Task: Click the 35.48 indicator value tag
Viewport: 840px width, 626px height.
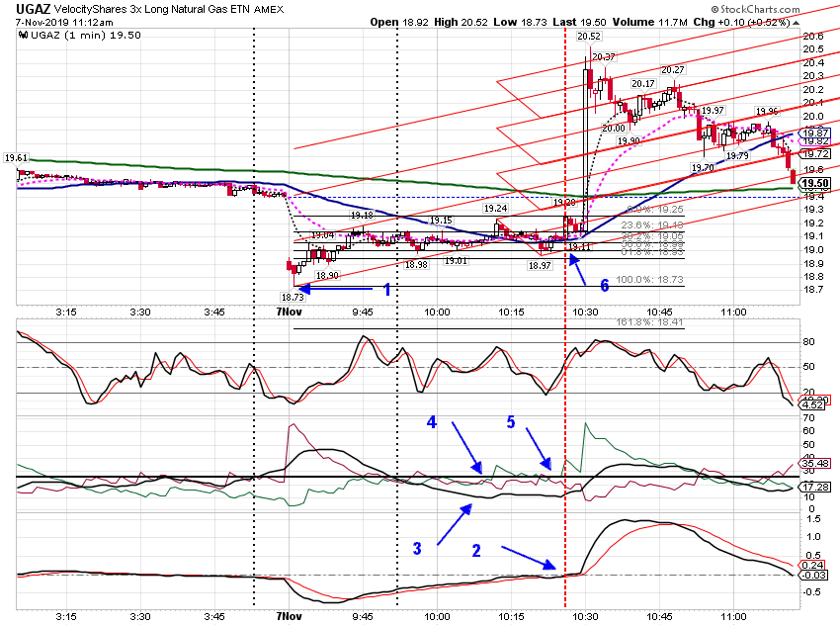Action: tap(814, 463)
